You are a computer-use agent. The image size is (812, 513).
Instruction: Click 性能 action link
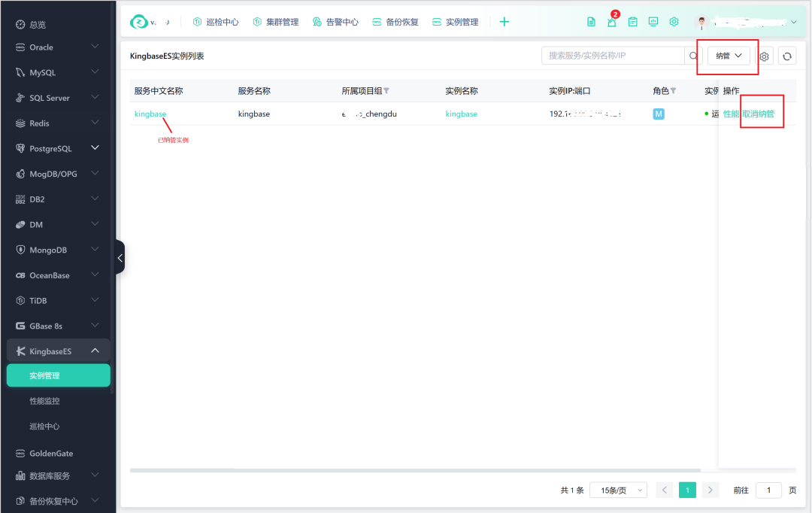point(731,114)
